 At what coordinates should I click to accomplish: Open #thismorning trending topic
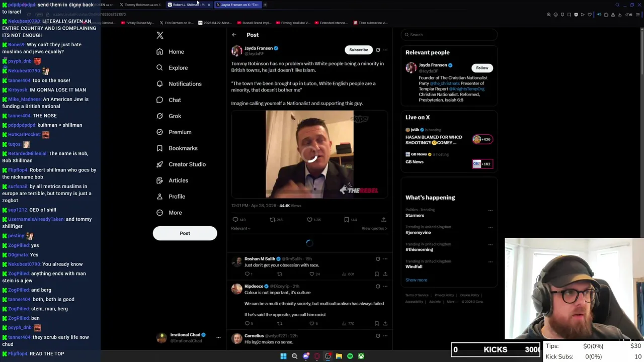[419, 249]
